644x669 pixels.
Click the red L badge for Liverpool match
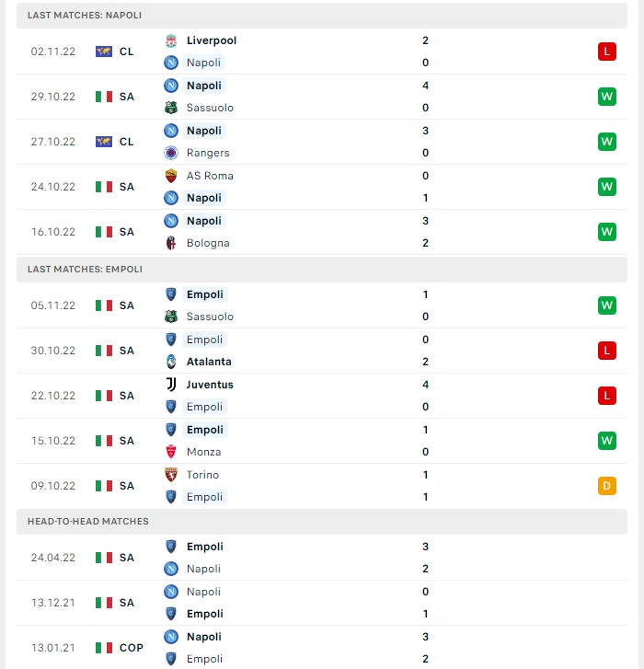(607, 52)
